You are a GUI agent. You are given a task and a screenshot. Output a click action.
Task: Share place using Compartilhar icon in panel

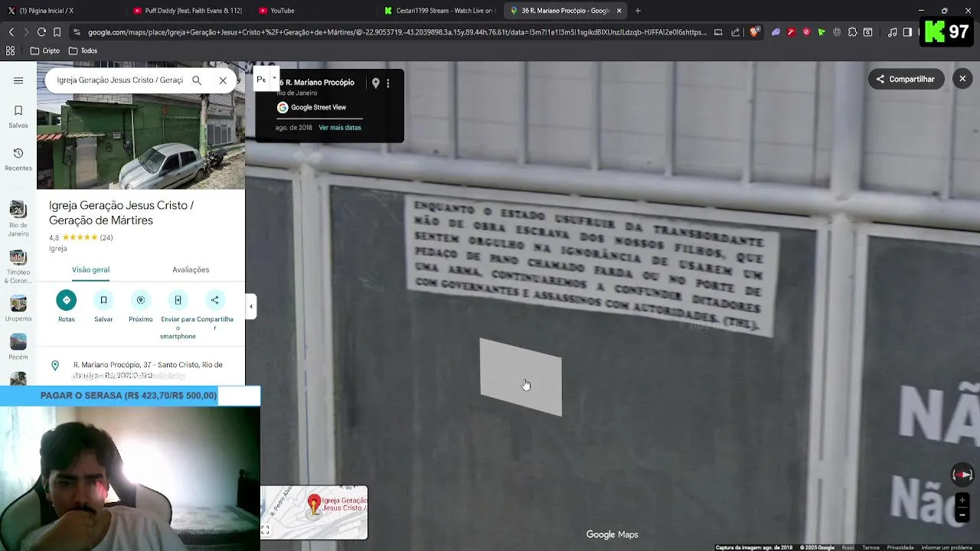(x=215, y=311)
